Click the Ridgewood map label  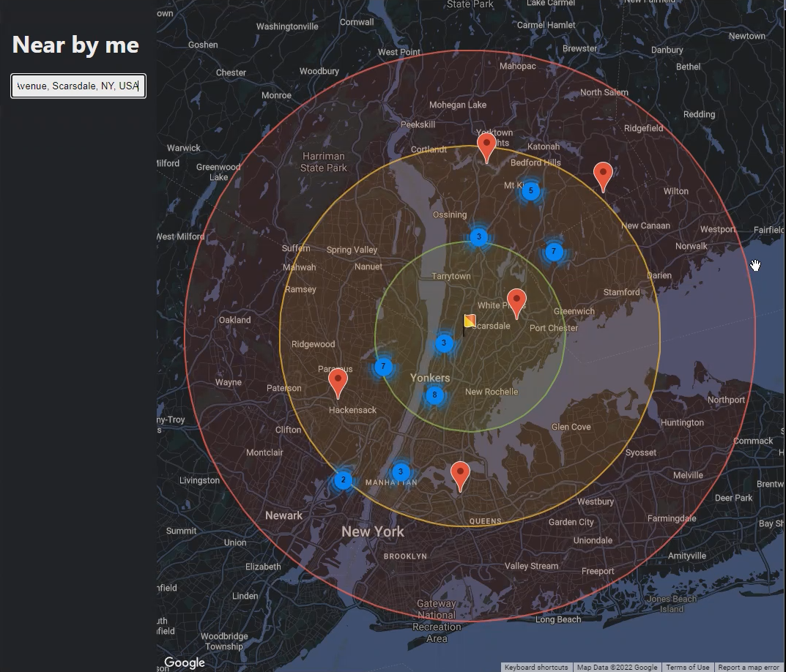313,344
